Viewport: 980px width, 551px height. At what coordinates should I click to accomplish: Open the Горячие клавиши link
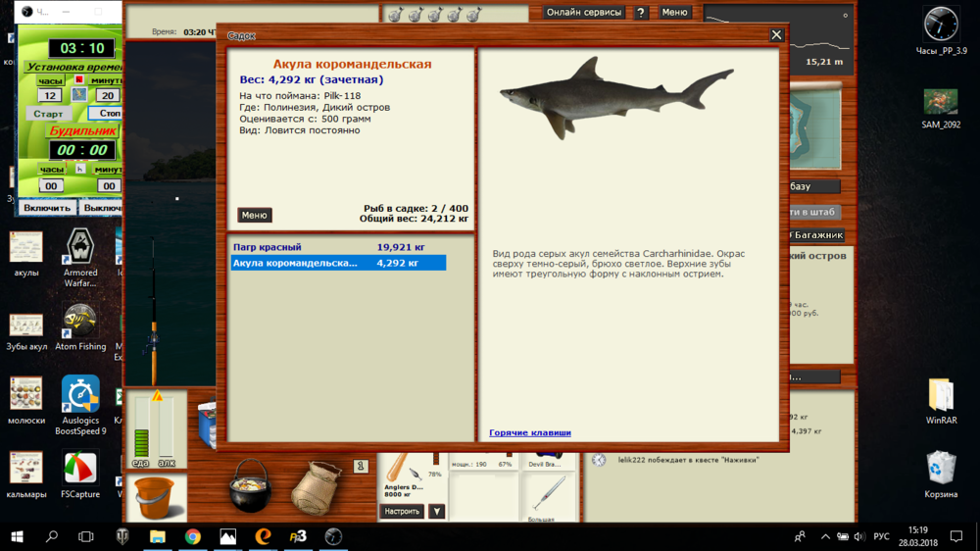pos(529,432)
